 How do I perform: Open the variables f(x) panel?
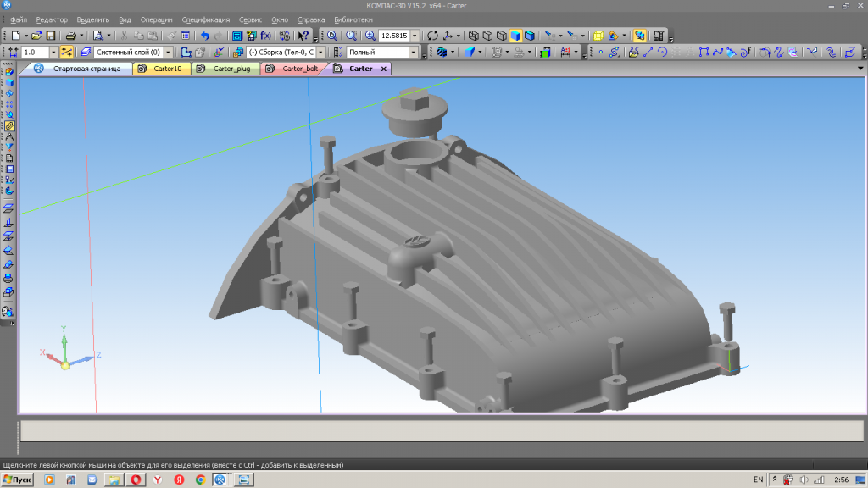[265, 36]
